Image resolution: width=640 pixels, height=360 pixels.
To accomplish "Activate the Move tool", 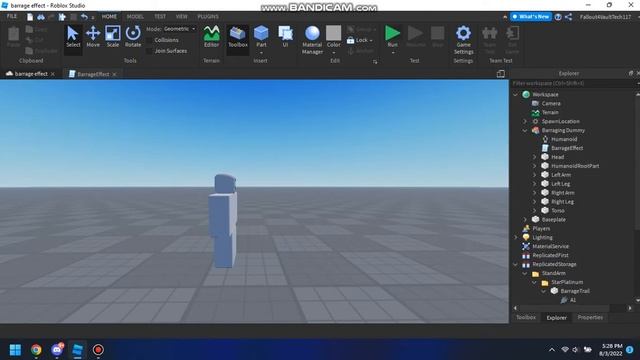I will 93,37.
